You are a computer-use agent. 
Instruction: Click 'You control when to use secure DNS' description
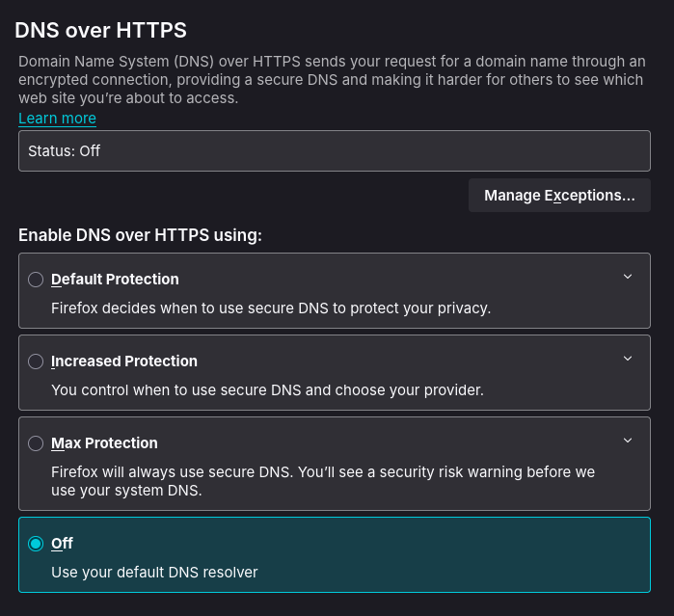(x=267, y=390)
